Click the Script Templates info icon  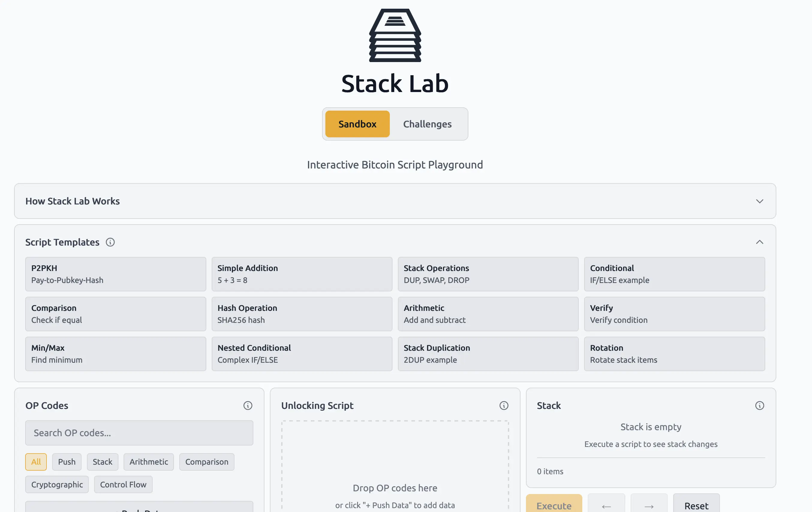click(110, 242)
